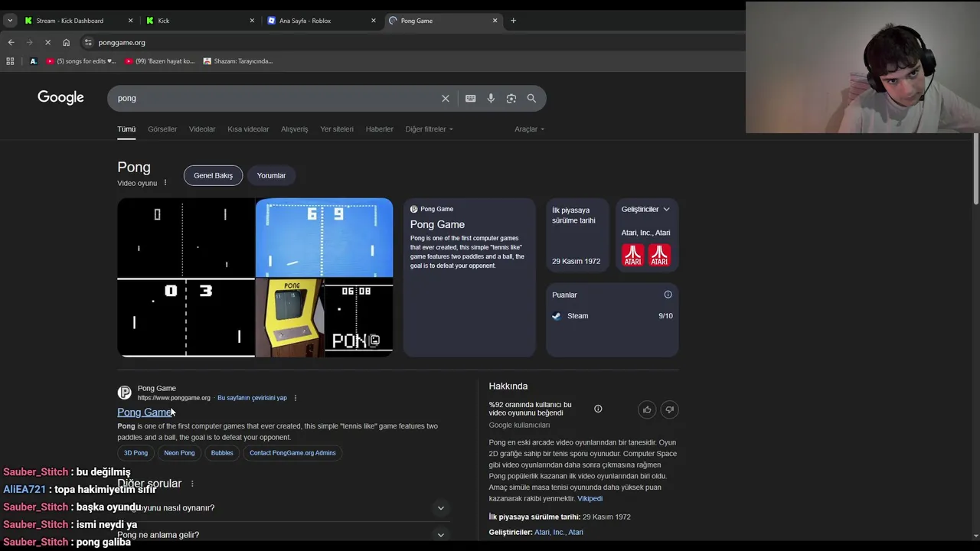Expand the Diğer filtreler dropdown
980x551 pixels.
click(429, 129)
